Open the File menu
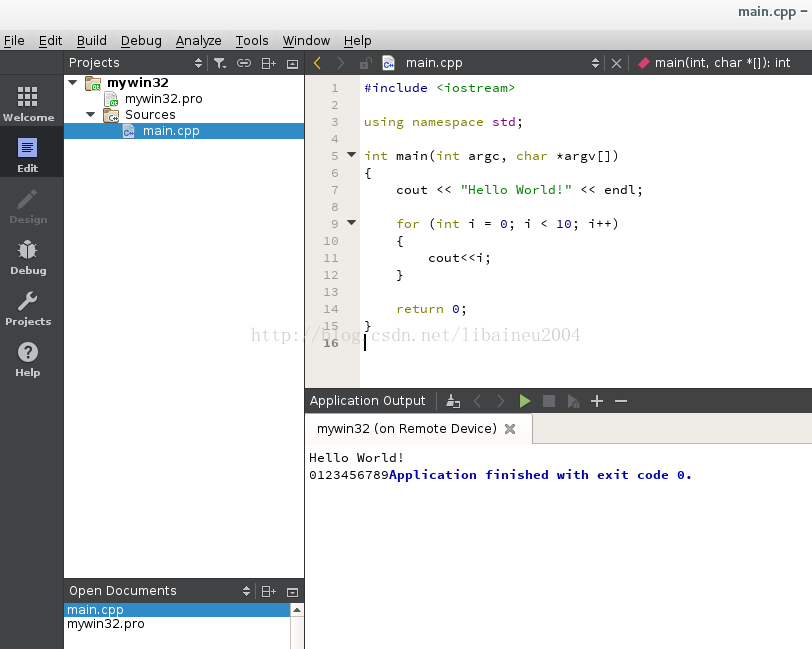 click(x=14, y=40)
